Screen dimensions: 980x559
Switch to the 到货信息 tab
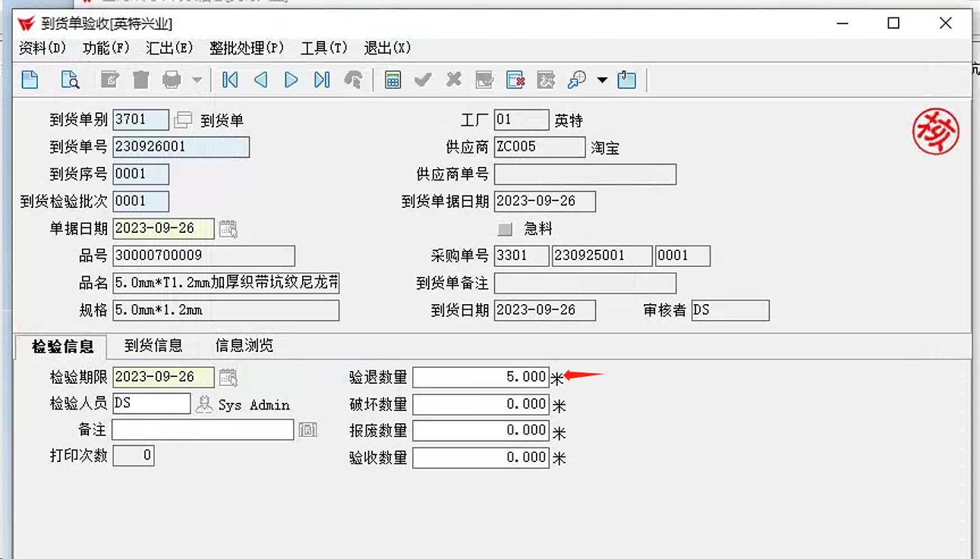(153, 346)
